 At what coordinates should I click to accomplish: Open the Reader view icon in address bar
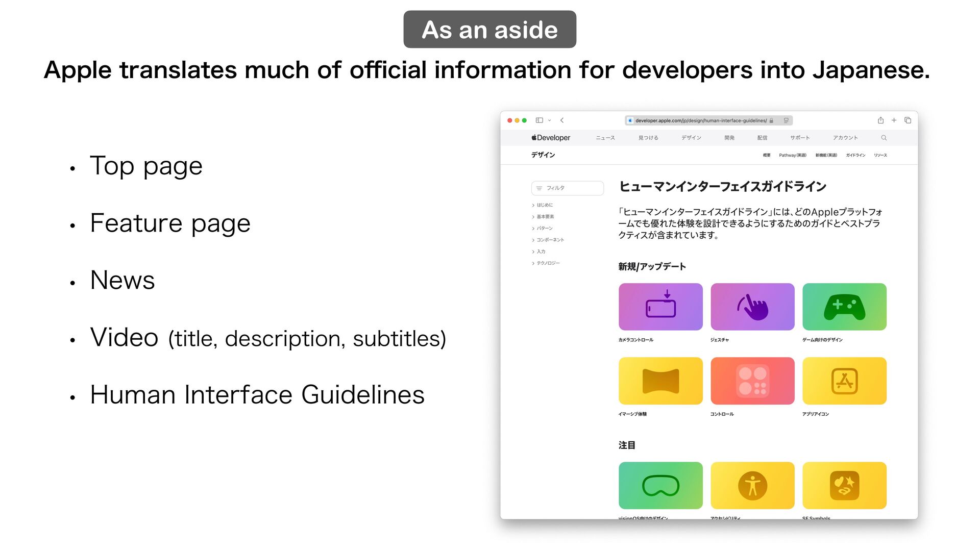(x=786, y=121)
